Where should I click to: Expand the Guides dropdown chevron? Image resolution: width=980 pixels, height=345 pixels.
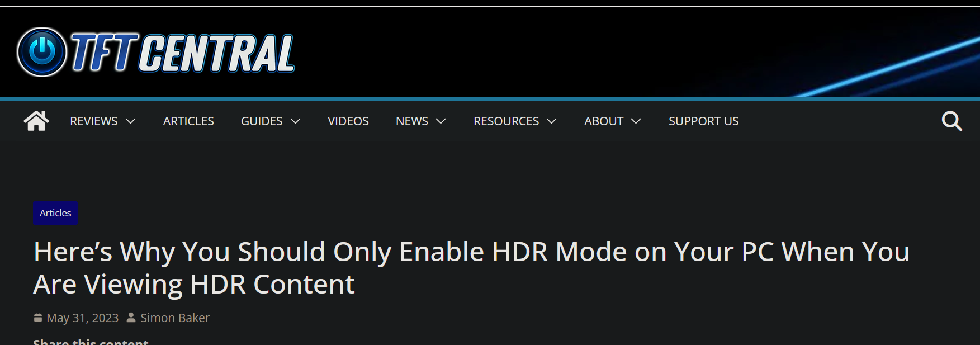pyautogui.click(x=296, y=121)
